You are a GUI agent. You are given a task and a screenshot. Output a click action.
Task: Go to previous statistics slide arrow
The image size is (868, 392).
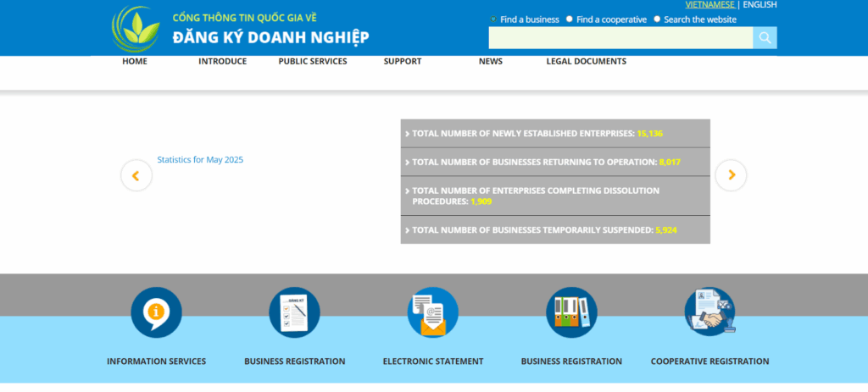[x=136, y=176]
